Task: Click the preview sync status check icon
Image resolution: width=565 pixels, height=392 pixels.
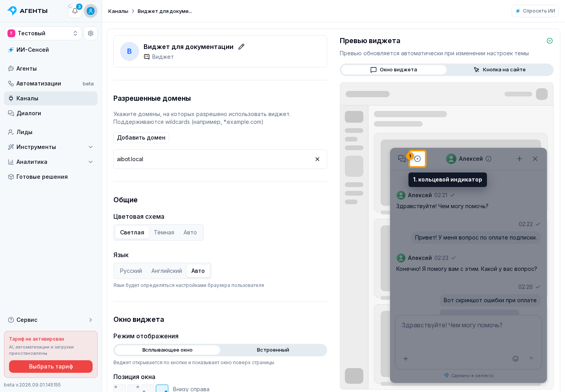Action: click(x=550, y=41)
